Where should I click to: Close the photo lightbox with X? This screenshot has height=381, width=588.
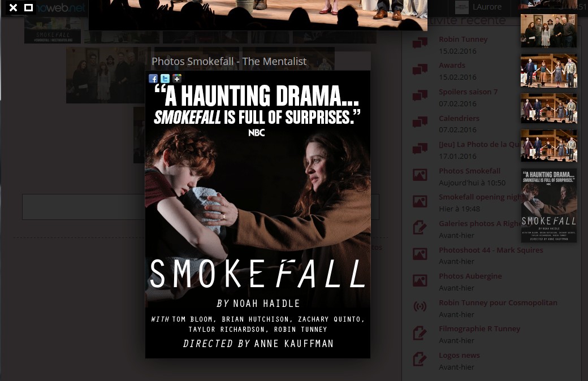(x=13, y=7)
